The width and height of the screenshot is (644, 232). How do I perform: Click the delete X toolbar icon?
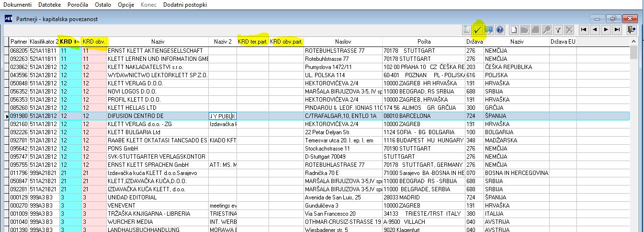pos(569,30)
